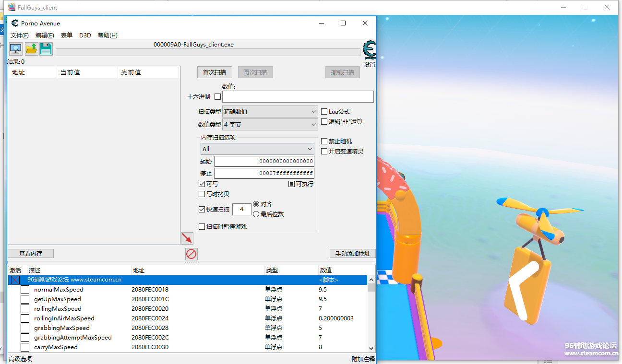Check the normalMaxSpeed activation box
The height and width of the screenshot is (364, 622).
(25, 290)
